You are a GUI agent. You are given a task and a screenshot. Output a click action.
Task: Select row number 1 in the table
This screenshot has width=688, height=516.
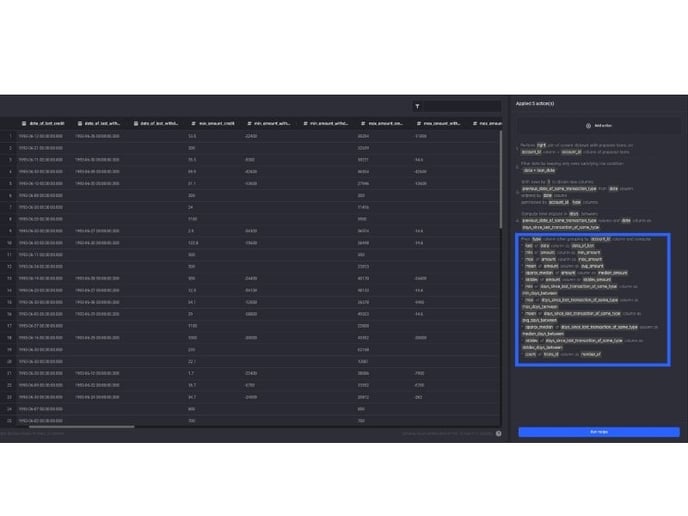tap(10, 136)
